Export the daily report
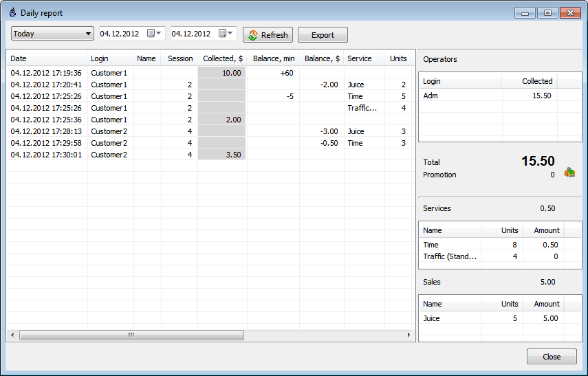588x376 pixels. coord(323,35)
